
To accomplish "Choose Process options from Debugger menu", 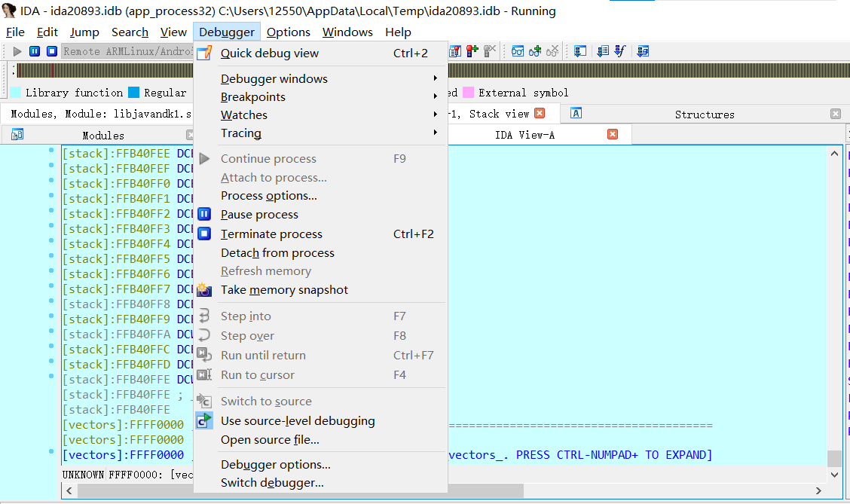I will pos(320,196).
